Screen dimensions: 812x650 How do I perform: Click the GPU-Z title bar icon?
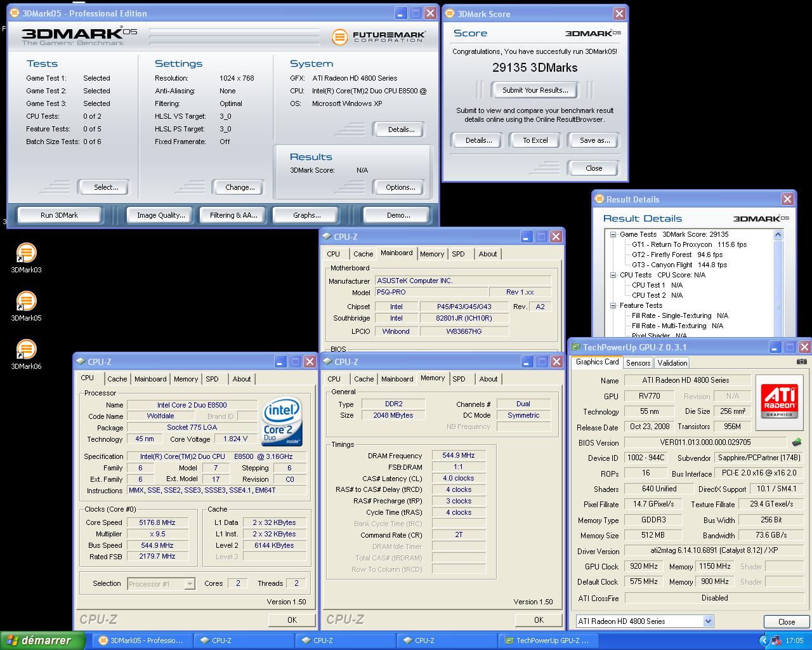(576, 347)
